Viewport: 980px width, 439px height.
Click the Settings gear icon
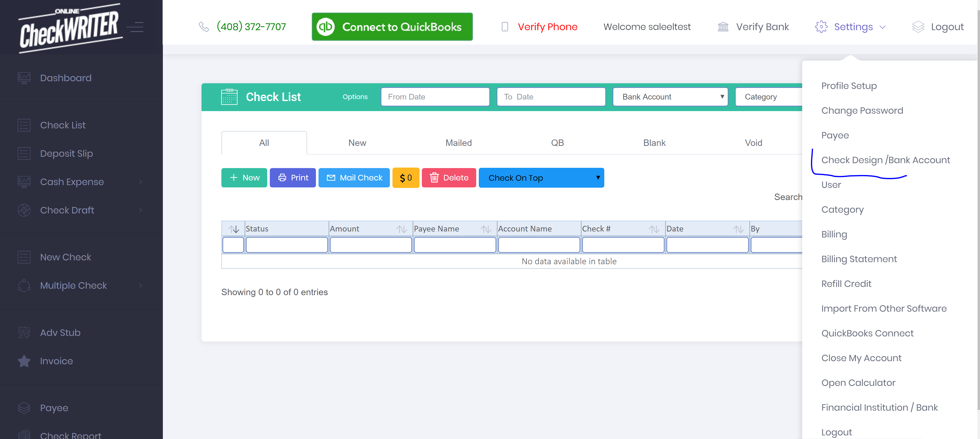(x=821, y=27)
